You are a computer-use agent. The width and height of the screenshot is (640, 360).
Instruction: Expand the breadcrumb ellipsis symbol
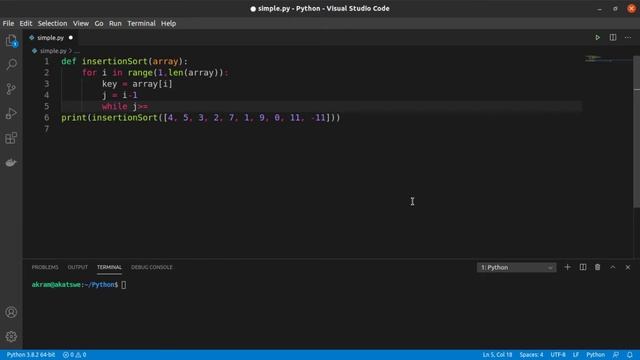(77, 51)
